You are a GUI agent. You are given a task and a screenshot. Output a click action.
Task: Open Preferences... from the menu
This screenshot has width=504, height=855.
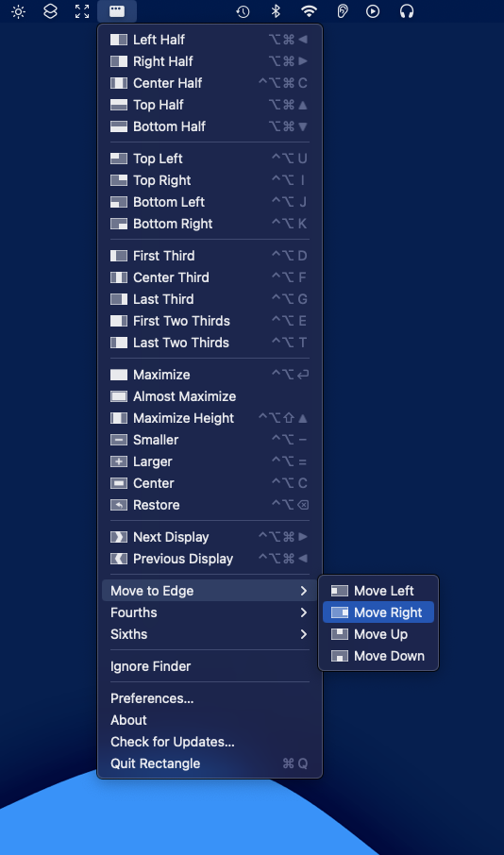click(210, 698)
